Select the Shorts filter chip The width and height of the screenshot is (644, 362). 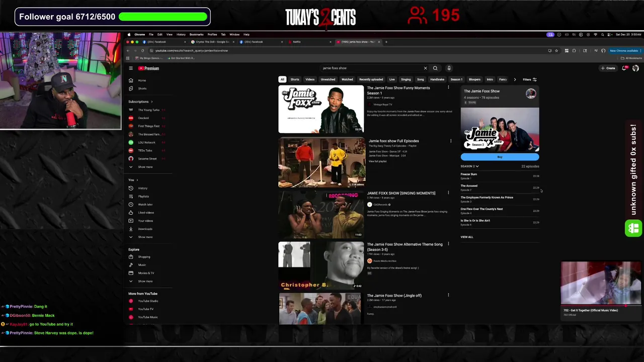(295, 79)
